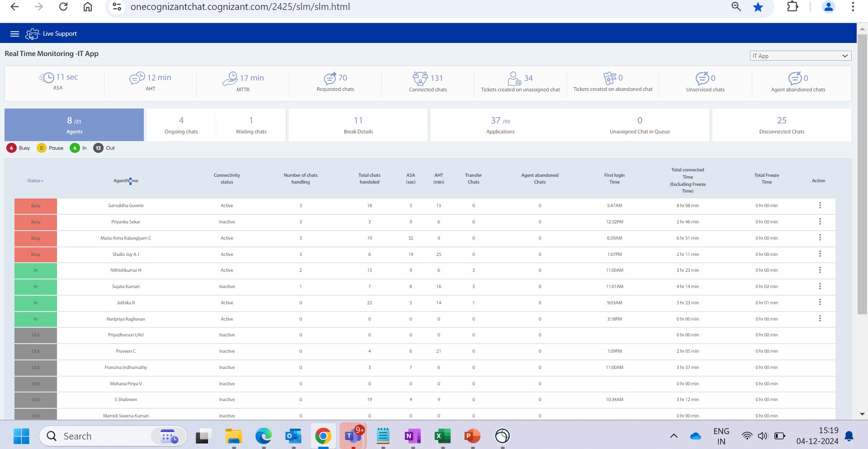Open Unassigned Chat in Queue tile
Screen dimensions: 868x449
640,125
